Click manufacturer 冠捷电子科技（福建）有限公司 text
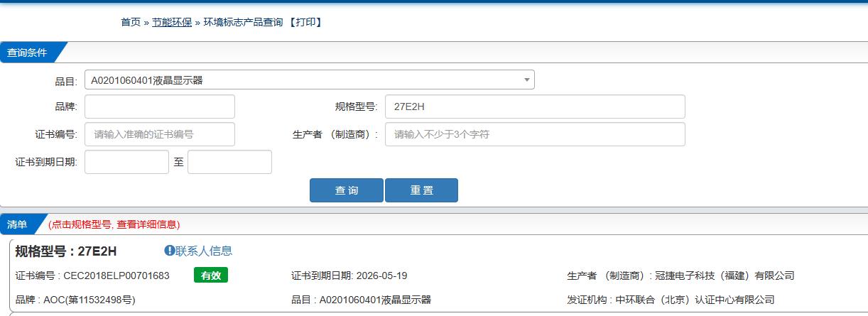Image resolution: width=868 pixels, height=316 pixels. pyautogui.click(x=724, y=276)
